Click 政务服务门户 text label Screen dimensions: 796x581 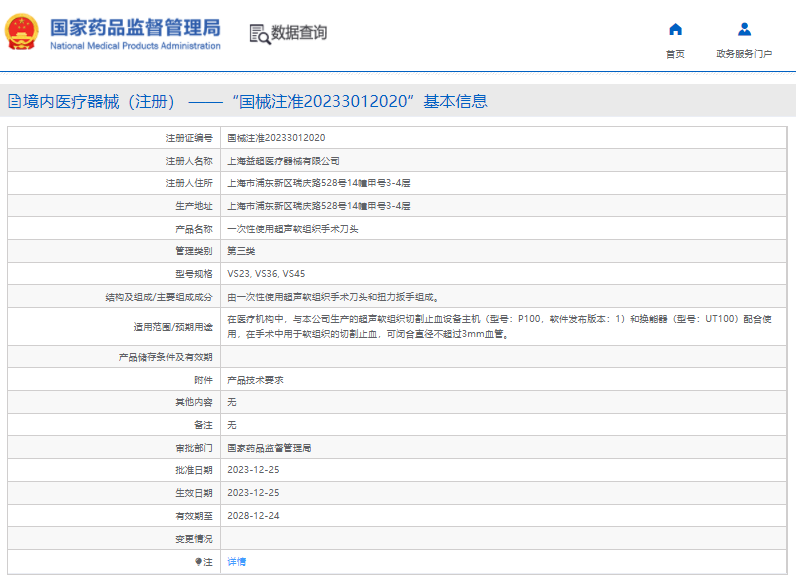(x=744, y=54)
